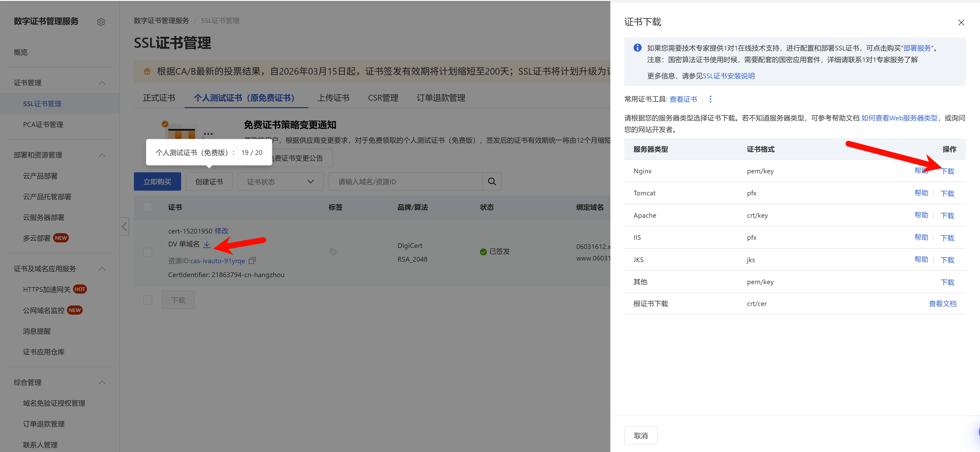This screenshot has width=980, height=452.
Task: Click the search magnifier icon
Action: point(491,181)
